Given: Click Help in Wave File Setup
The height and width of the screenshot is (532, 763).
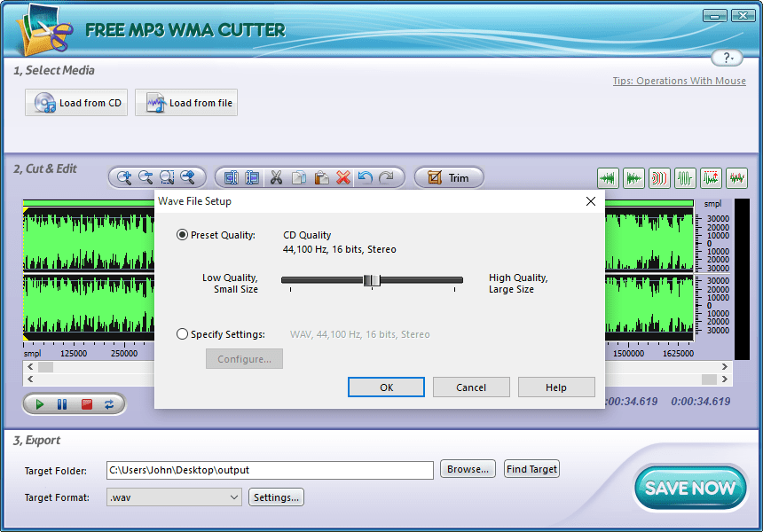Looking at the screenshot, I should [556, 387].
